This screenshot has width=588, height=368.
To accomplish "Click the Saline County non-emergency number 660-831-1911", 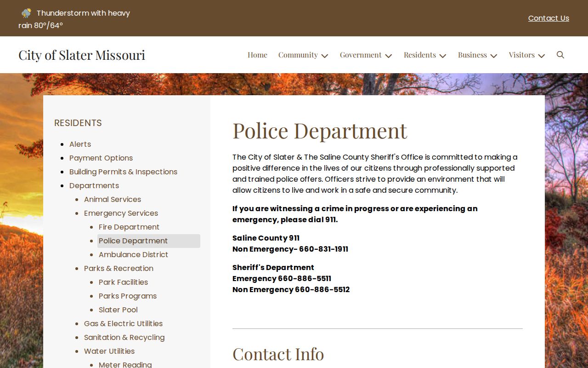I will (x=323, y=249).
